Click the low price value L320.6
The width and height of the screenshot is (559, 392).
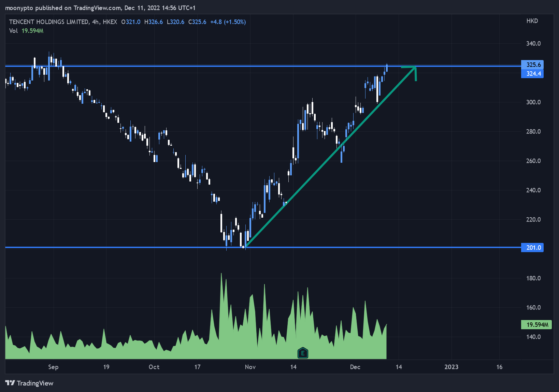[175, 22]
